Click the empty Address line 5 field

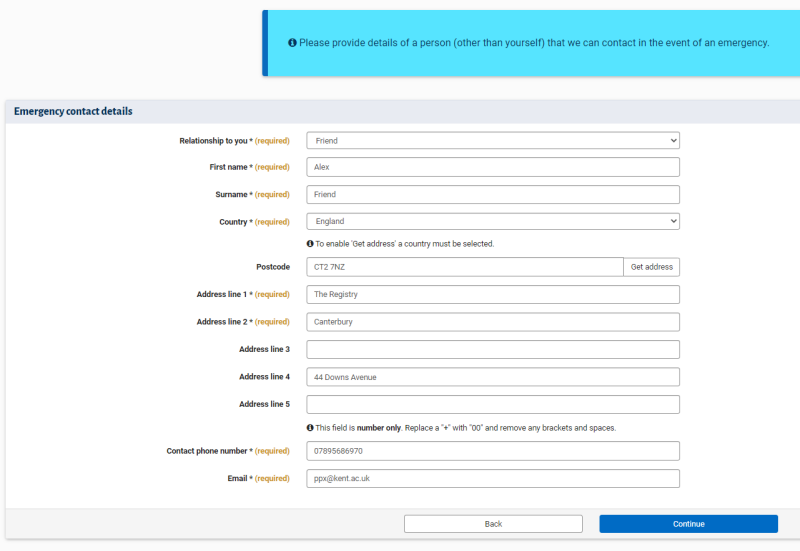[x=493, y=405]
